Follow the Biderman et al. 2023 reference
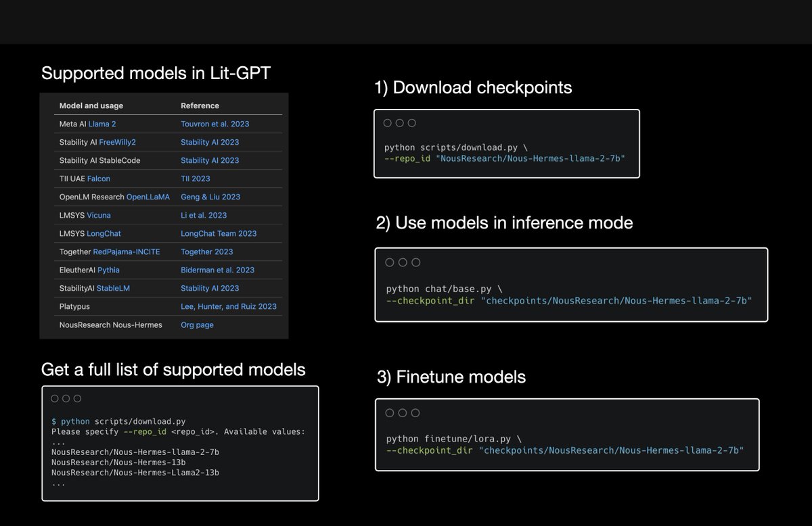 (218, 270)
